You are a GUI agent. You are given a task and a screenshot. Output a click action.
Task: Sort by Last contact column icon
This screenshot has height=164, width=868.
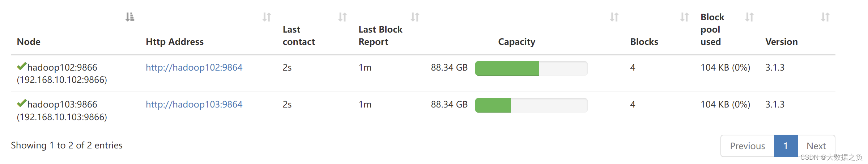[x=342, y=17]
